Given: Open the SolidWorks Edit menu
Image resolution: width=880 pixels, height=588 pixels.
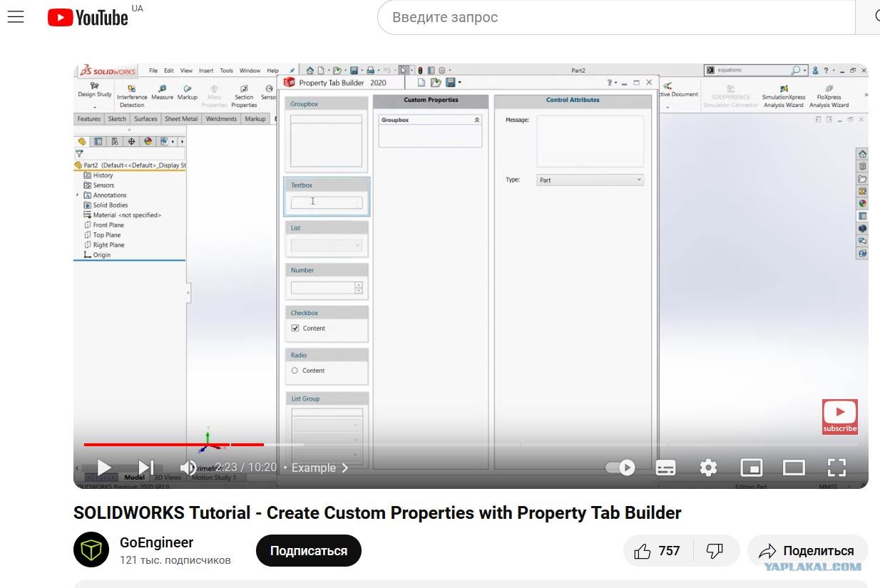Looking at the screenshot, I should (x=169, y=71).
